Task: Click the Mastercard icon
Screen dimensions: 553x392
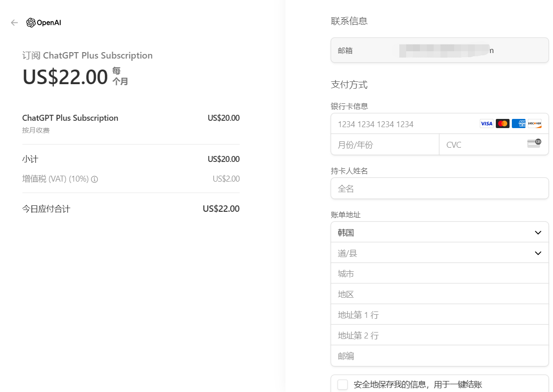Action: click(502, 124)
